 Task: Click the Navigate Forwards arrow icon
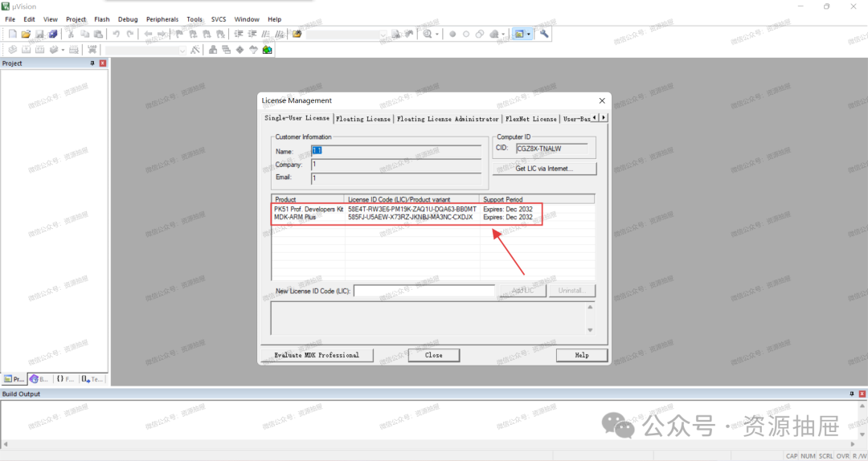[161, 34]
